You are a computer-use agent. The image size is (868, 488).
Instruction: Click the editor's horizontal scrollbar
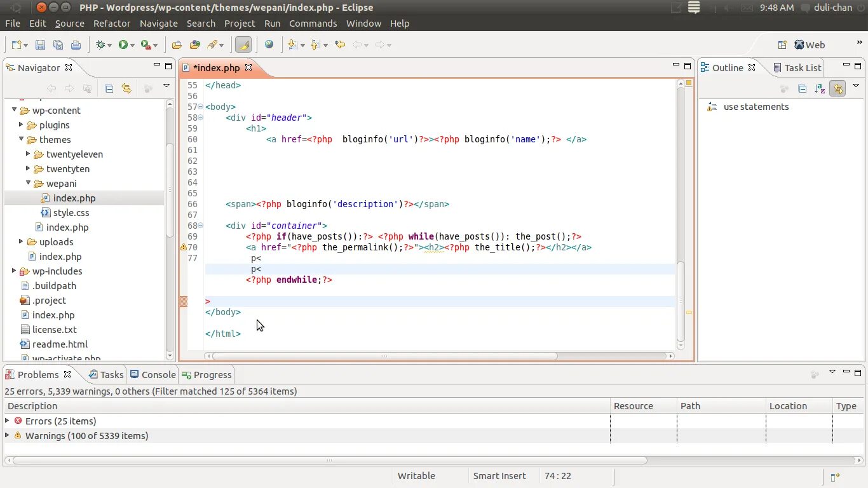384,356
